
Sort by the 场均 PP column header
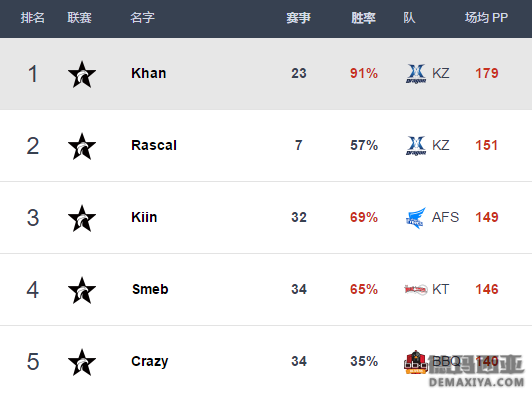coord(486,18)
